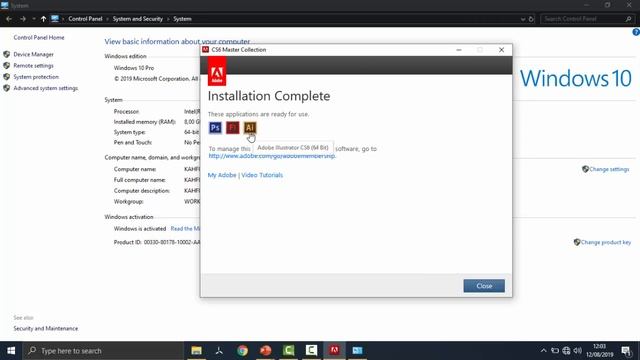Open Google Chrome from the taskbar
The width and height of the screenshot is (640, 360).
coord(242,351)
